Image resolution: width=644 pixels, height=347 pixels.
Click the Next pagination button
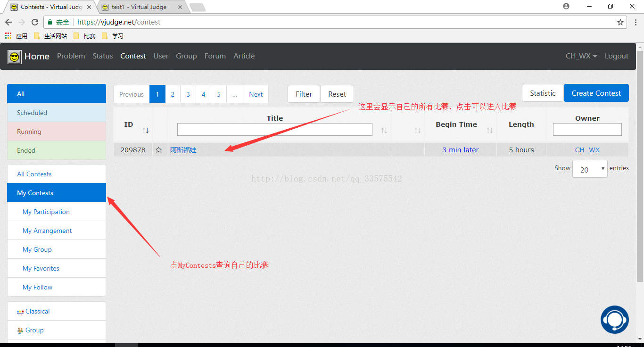(x=256, y=94)
